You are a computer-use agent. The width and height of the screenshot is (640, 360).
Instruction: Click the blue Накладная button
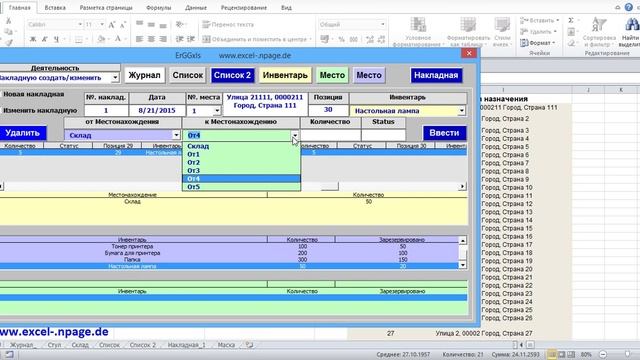click(x=436, y=75)
